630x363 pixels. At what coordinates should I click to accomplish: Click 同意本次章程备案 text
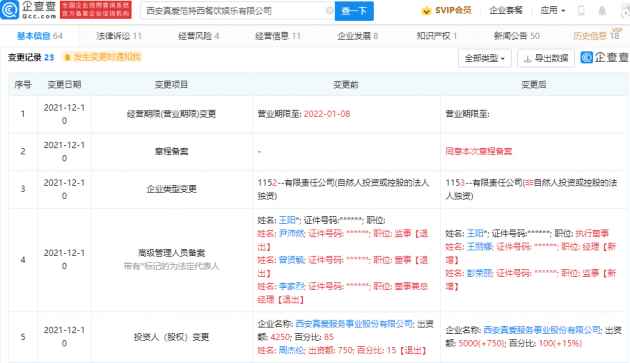[x=479, y=152]
